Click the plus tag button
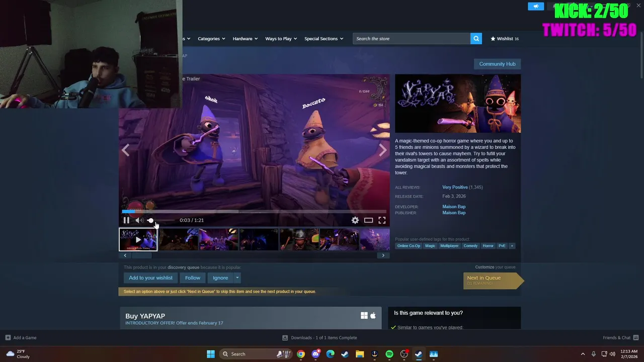Screen dimensions: 644x362 512,246
